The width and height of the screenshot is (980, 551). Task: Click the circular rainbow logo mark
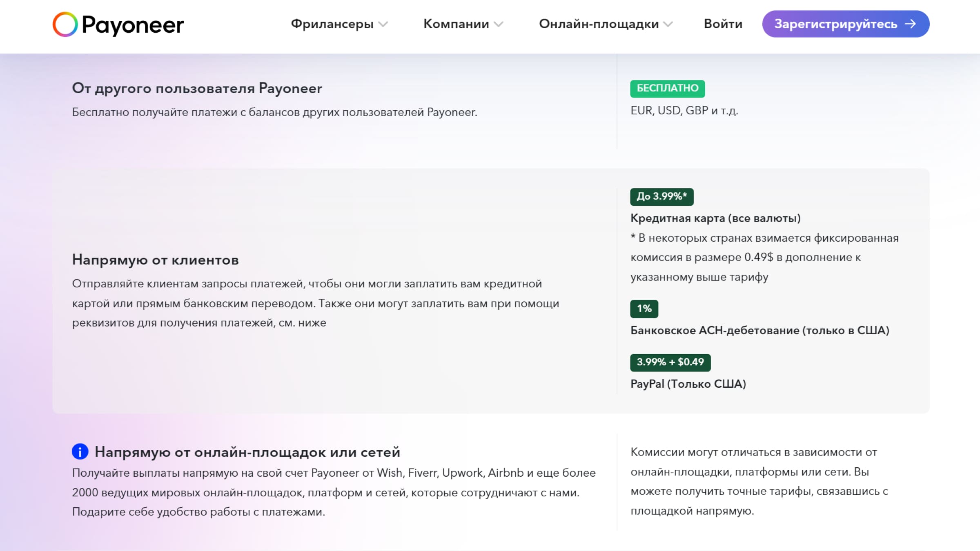65,25
